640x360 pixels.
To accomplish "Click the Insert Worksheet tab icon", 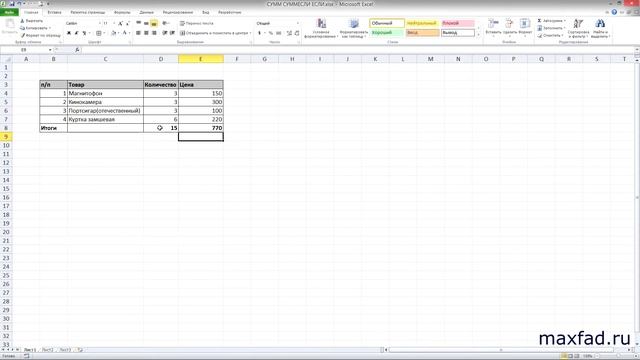I will click(x=80, y=350).
